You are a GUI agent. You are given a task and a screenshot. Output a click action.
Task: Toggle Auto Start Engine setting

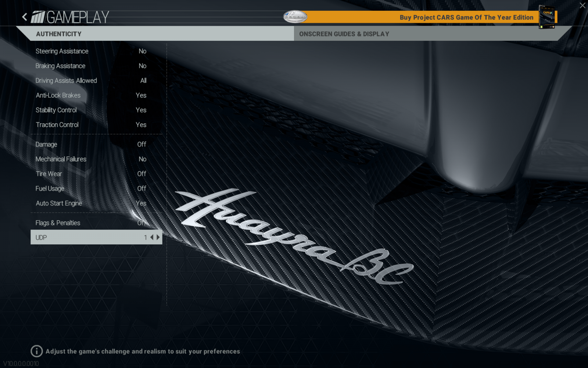pos(96,203)
